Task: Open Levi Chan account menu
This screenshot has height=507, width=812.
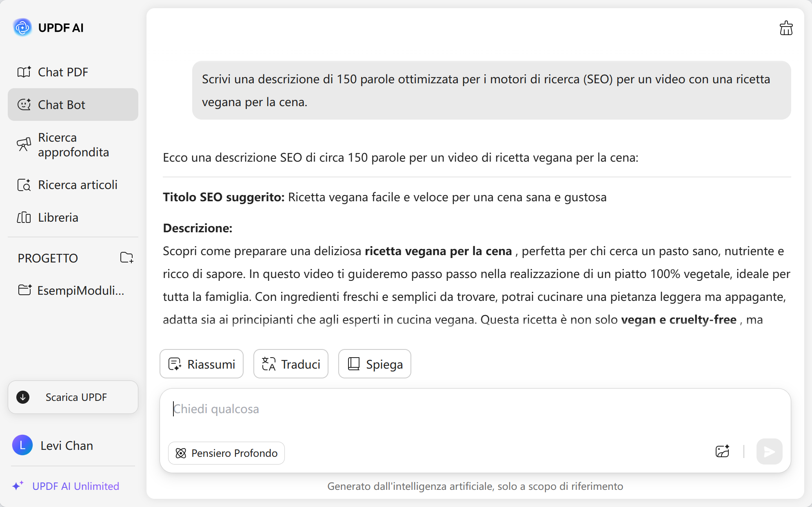Action: pos(66,445)
